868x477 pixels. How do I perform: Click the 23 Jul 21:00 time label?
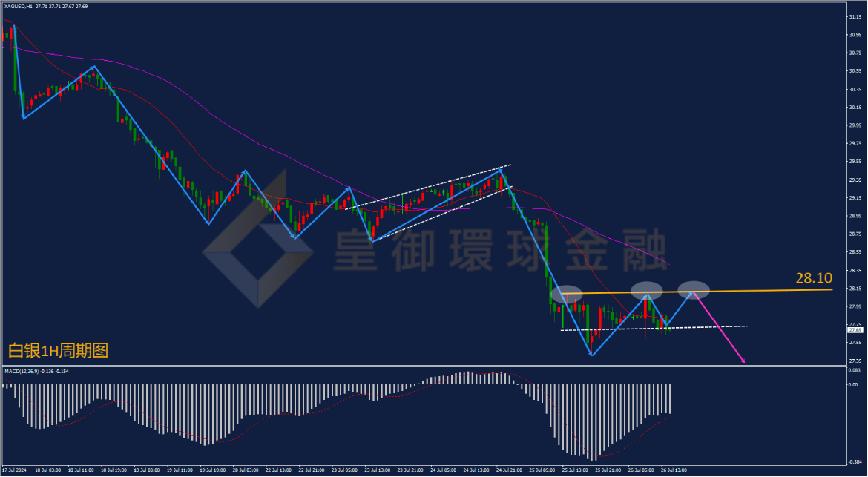click(410, 470)
